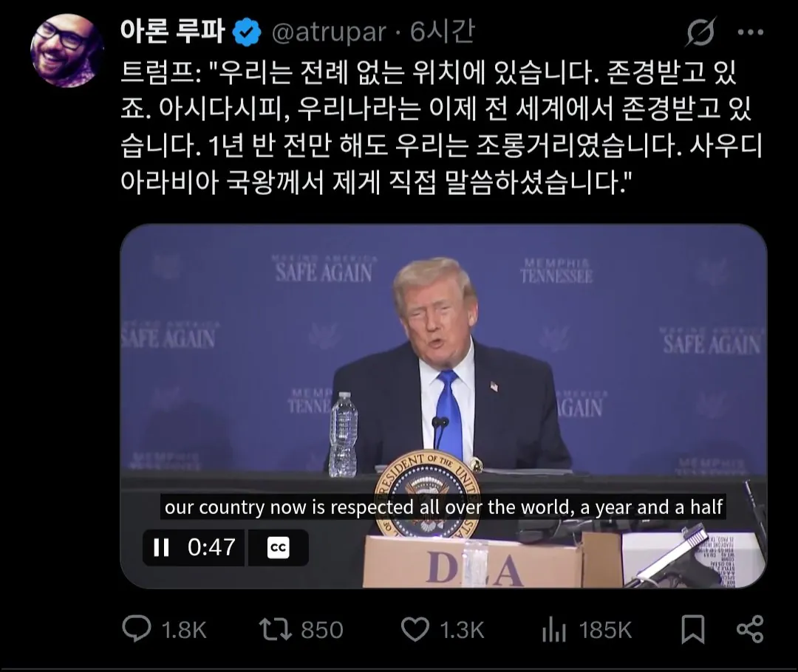798x672 pixels.
Task: Toggle closed captions CC button
Action: tap(279, 548)
